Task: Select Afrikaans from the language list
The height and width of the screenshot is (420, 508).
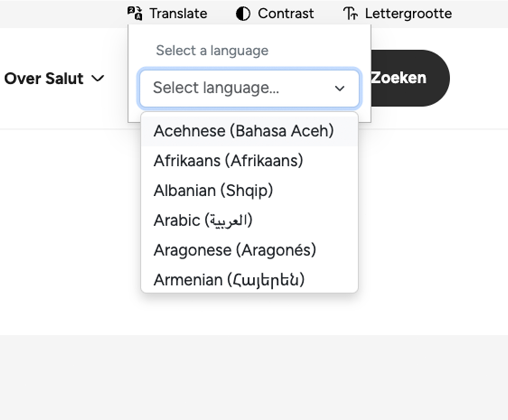Action: [x=249, y=161]
